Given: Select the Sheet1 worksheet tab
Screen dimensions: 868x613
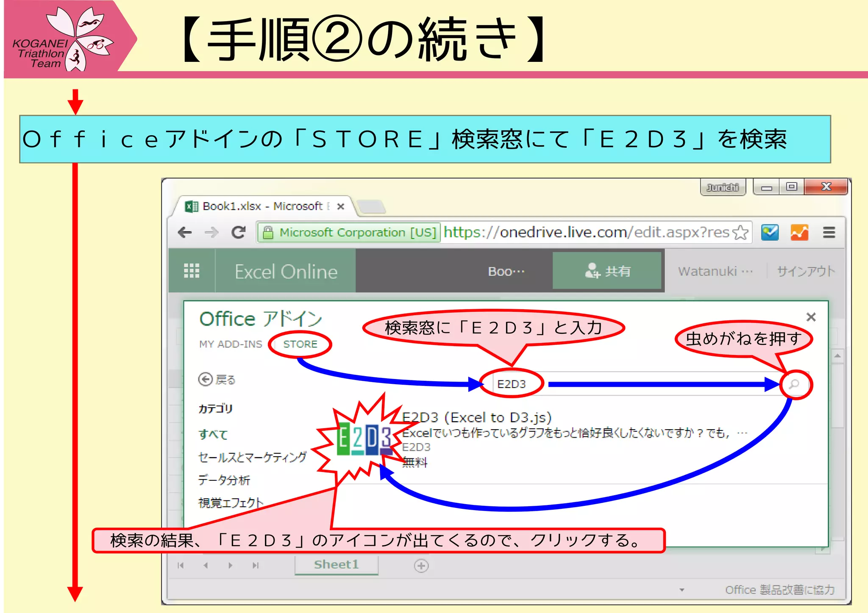Looking at the screenshot, I should (336, 565).
